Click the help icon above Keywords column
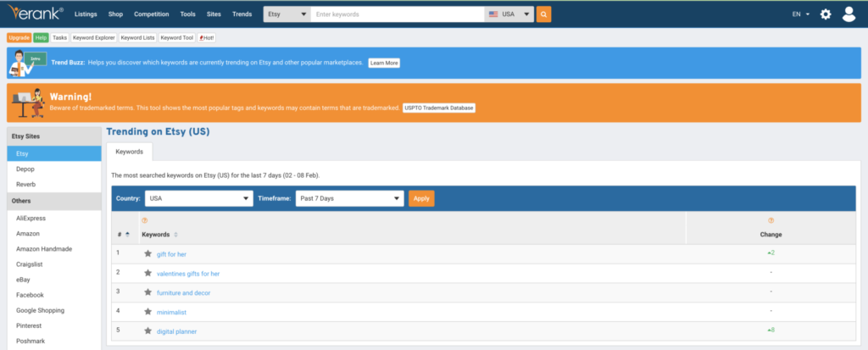Screen dimensions: 868x350 [x=145, y=220]
